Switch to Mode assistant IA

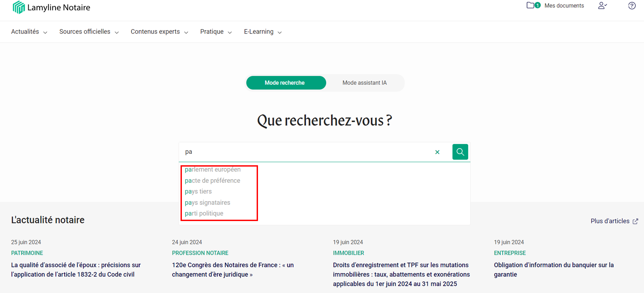[x=365, y=83]
